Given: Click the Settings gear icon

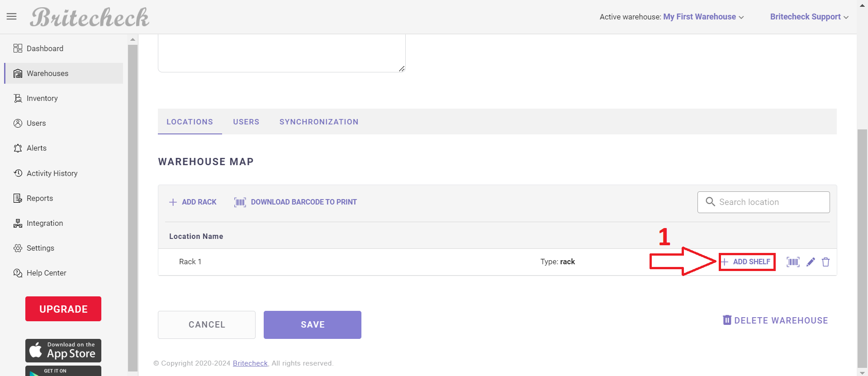Looking at the screenshot, I should [x=18, y=248].
